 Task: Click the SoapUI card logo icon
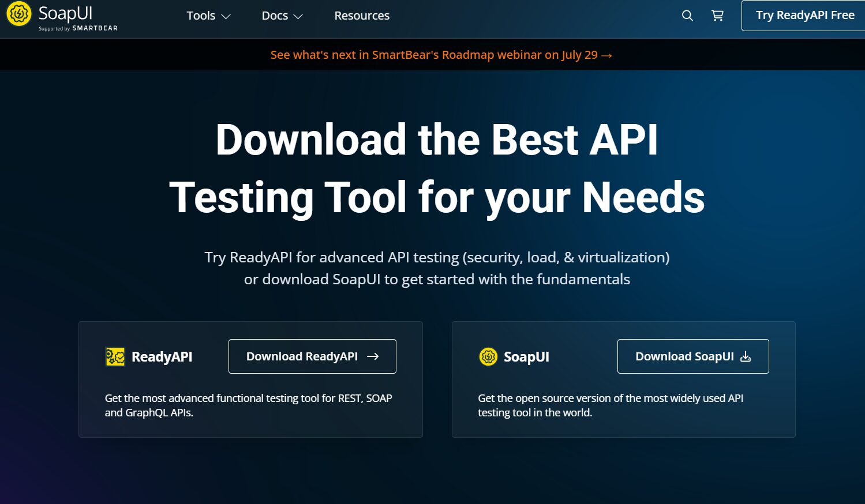pos(488,357)
